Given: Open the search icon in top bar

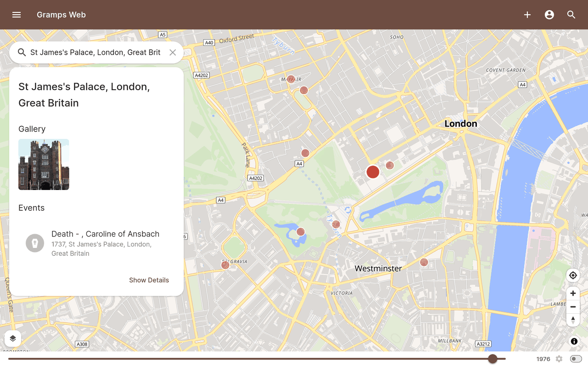Looking at the screenshot, I should (x=571, y=15).
